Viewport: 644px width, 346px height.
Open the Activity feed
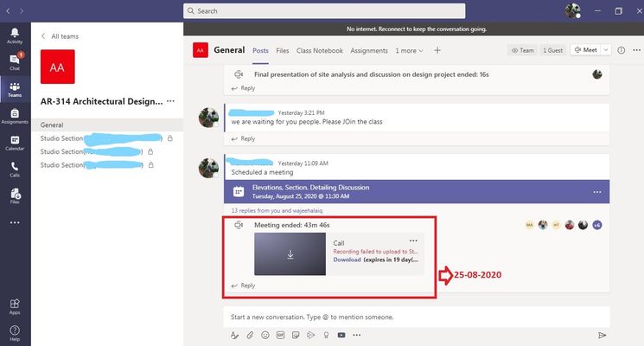[x=15, y=35]
